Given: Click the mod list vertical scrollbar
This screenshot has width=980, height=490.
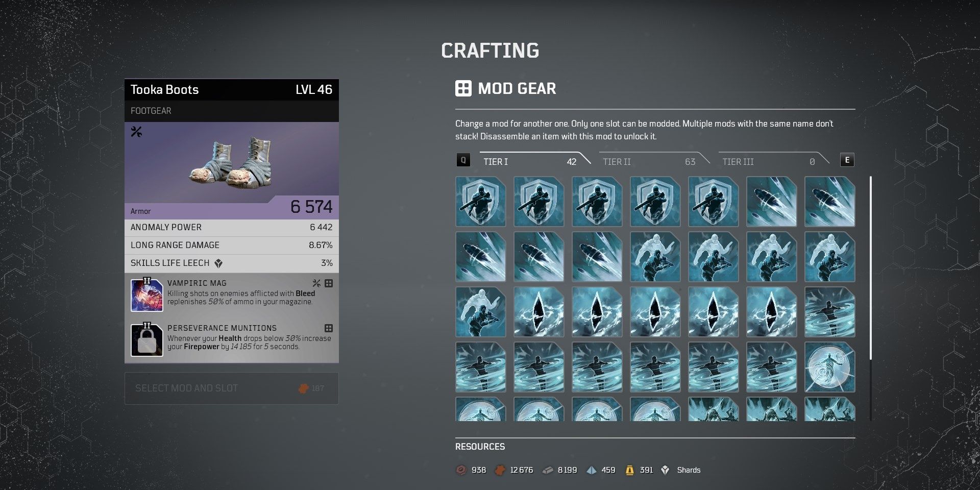Looking at the screenshot, I should tap(870, 268).
